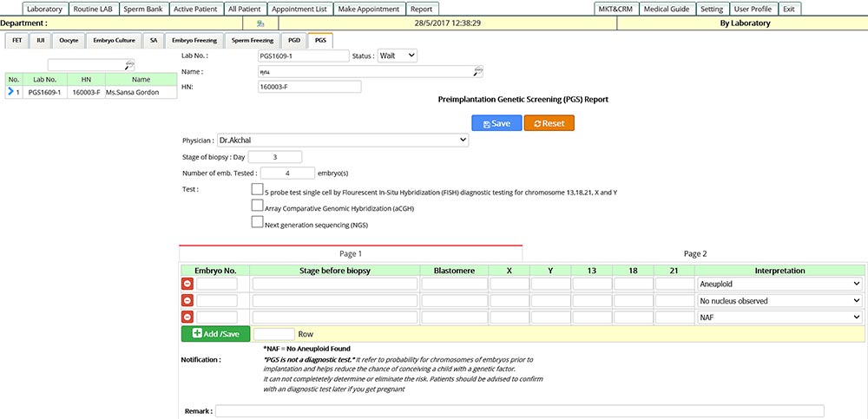Enable the 5 probe FISH test checkbox
The width and height of the screenshot is (868, 419).
click(x=257, y=189)
